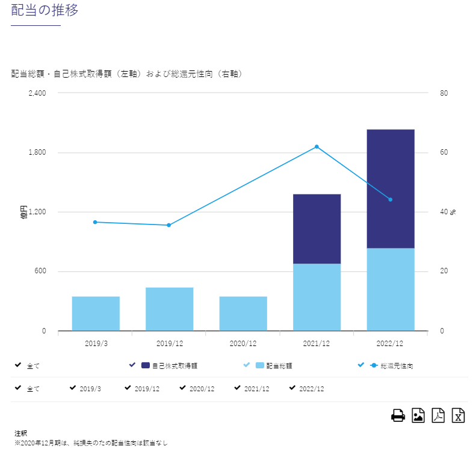Image resolution: width=476 pixels, height=452 pixels.
Task: Export chart data to Excel icon
Action: click(459, 415)
